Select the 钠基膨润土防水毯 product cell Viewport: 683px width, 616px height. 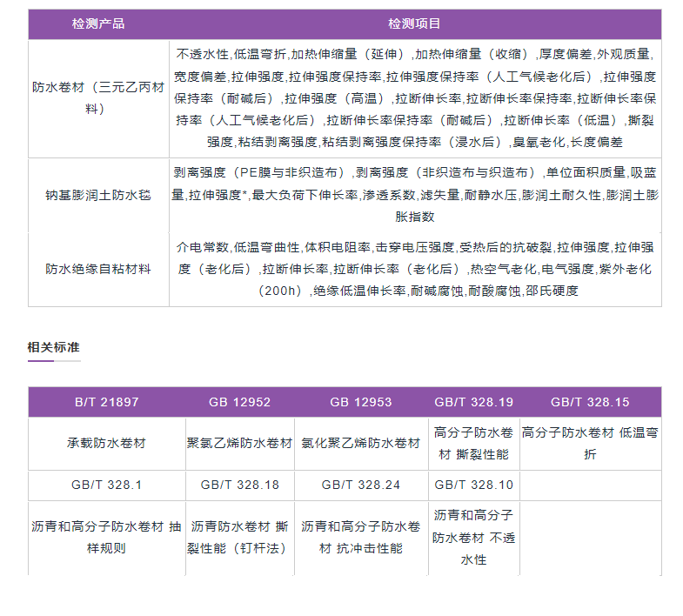[98, 195]
